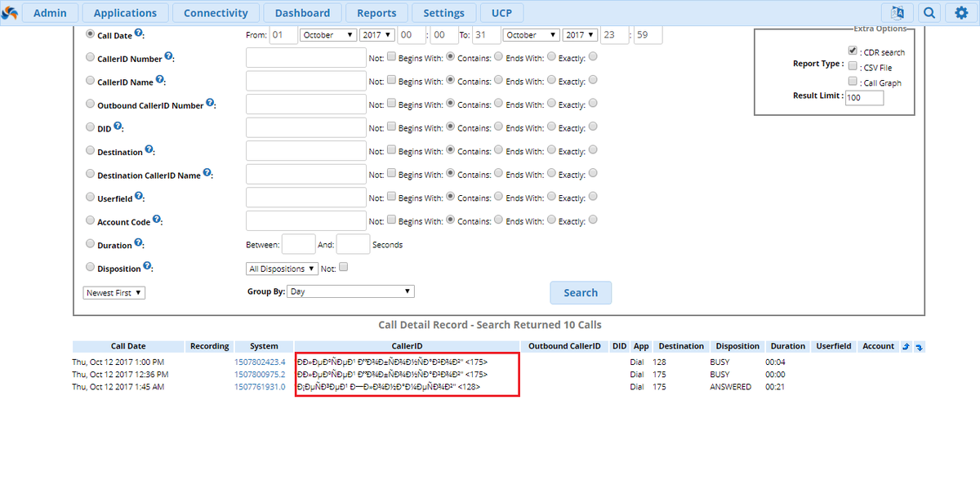The width and height of the screenshot is (980, 480).
Task: Click the 00:21 duration value
Action: click(x=775, y=387)
